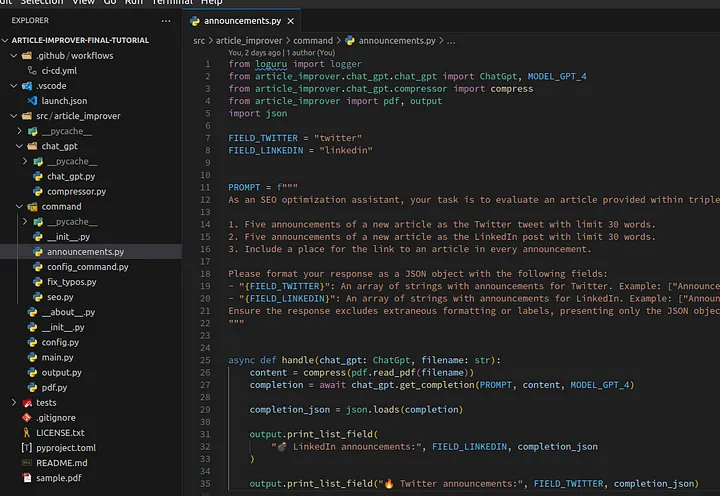Collapse the src/article_improver folder chevron
The image size is (720, 496).
[x=14, y=116]
